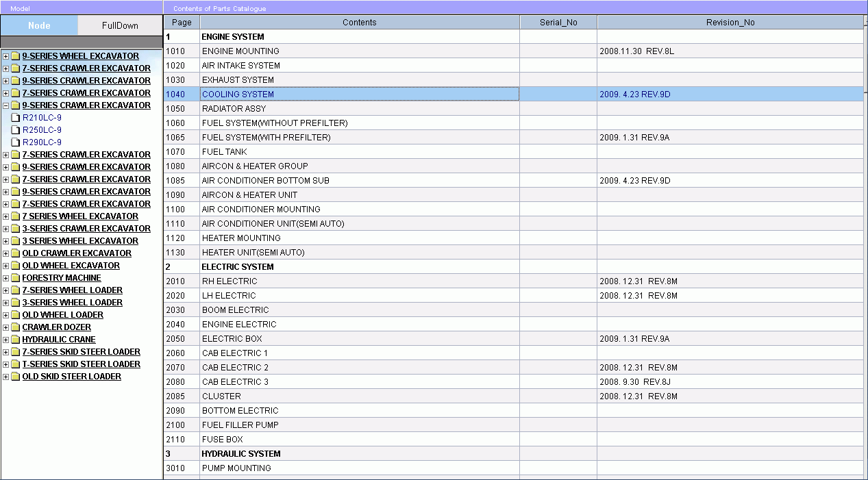
Task: Click the R250LC-9 document icon
Action: coord(15,130)
